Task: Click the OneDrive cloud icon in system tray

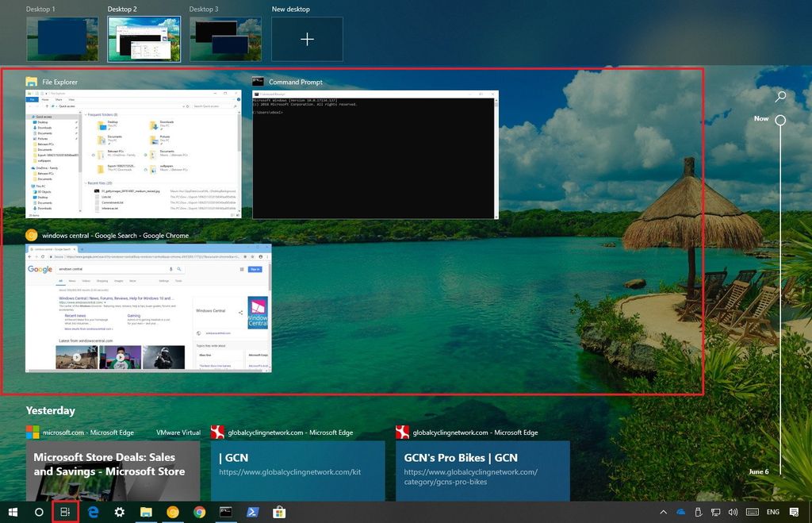Action: tap(680, 512)
